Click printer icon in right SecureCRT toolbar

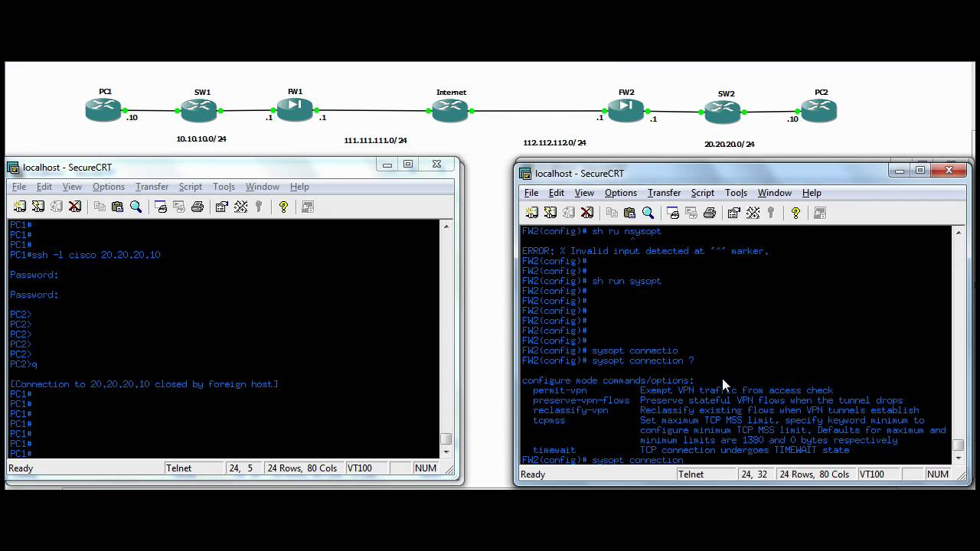(710, 213)
